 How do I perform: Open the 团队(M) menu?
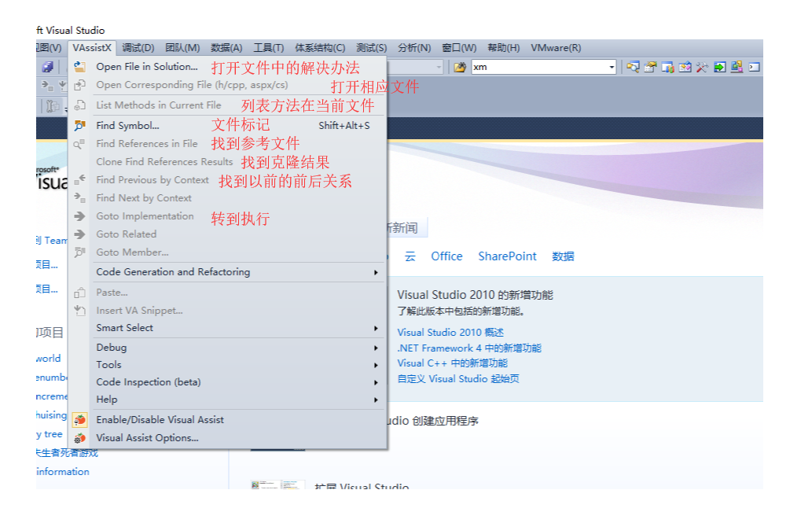click(x=182, y=48)
